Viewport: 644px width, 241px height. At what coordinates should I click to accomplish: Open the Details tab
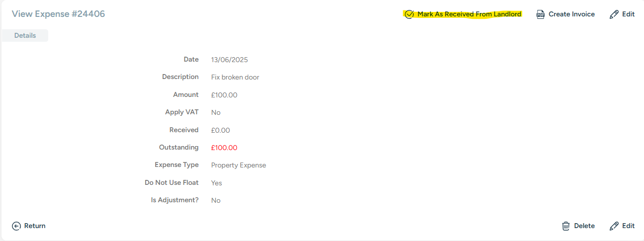coord(25,36)
